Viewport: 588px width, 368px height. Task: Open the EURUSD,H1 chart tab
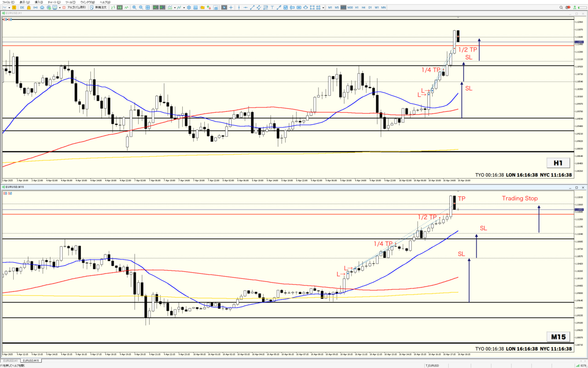click(x=10, y=361)
